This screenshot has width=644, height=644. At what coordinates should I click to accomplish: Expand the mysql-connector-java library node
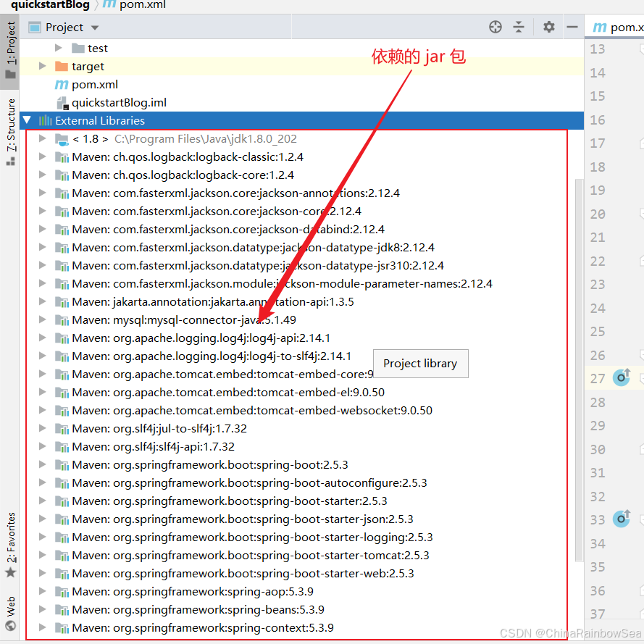[43, 320]
